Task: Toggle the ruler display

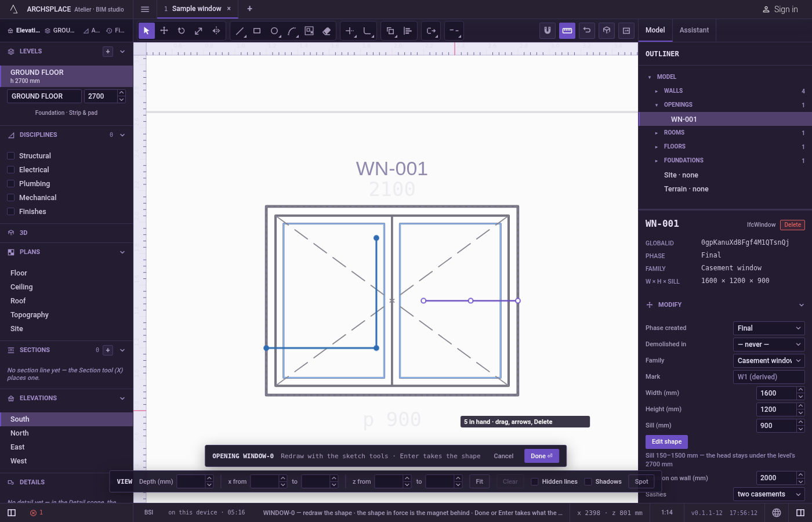Action: (x=567, y=31)
